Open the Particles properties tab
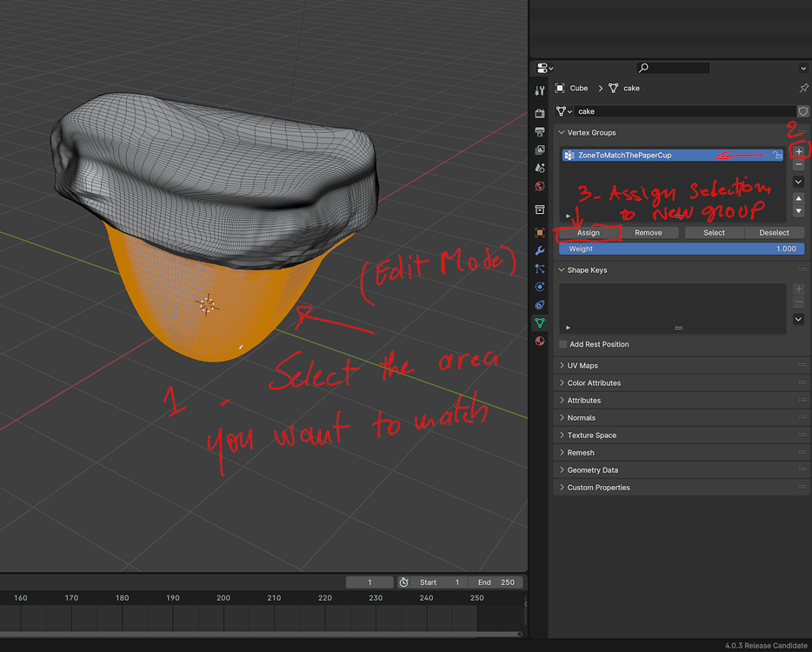The height and width of the screenshot is (652, 812). coord(540,269)
